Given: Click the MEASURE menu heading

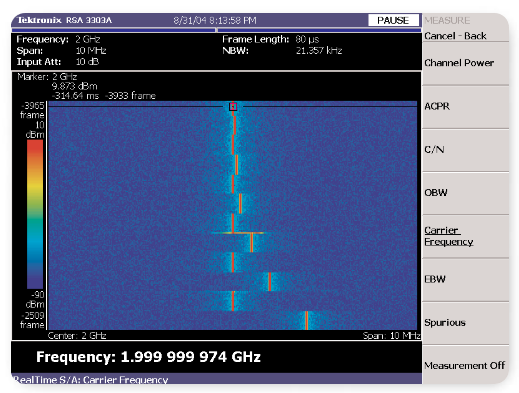Looking at the screenshot, I should point(447,21).
